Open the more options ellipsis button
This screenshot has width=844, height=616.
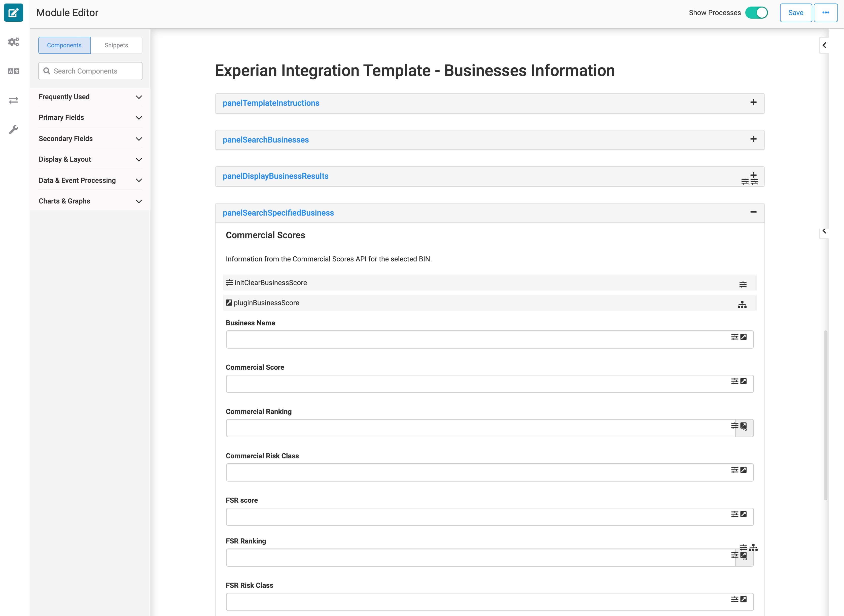coord(825,13)
